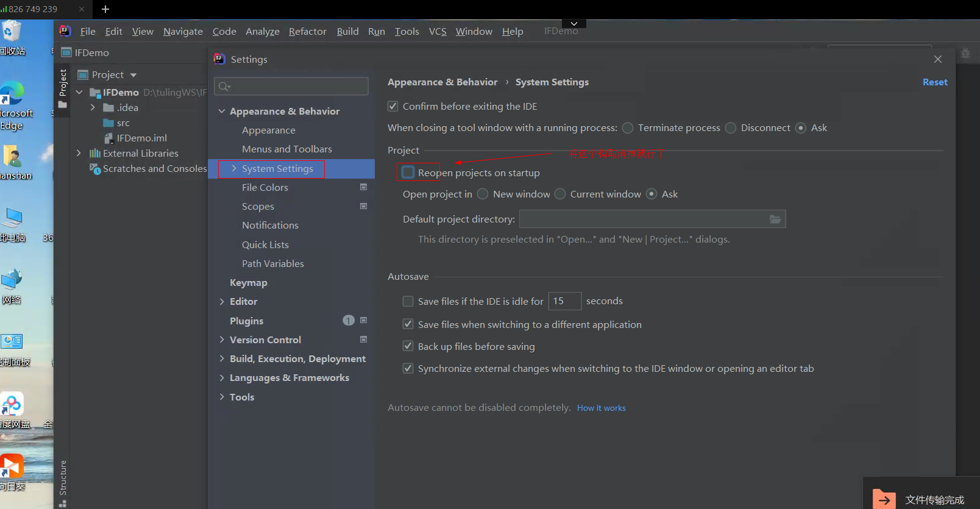Image resolution: width=980 pixels, height=509 pixels.
Task: Click the Reset link
Action: click(935, 82)
